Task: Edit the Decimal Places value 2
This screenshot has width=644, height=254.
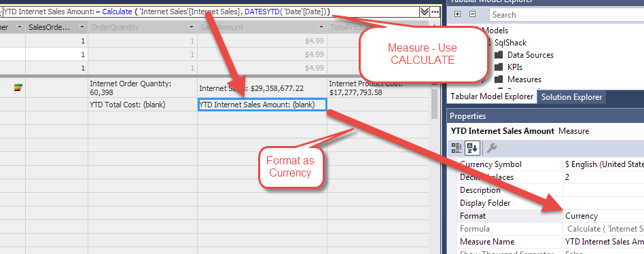Action: click(x=603, y=177)
